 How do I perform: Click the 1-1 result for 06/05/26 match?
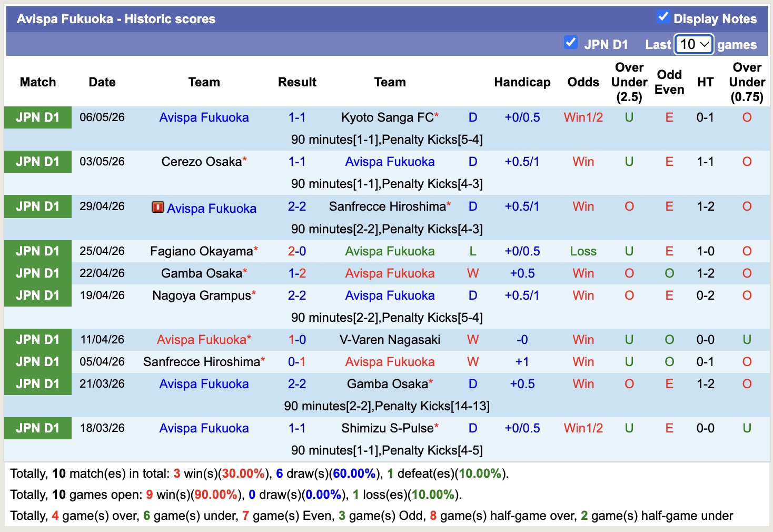coord(297,117)
